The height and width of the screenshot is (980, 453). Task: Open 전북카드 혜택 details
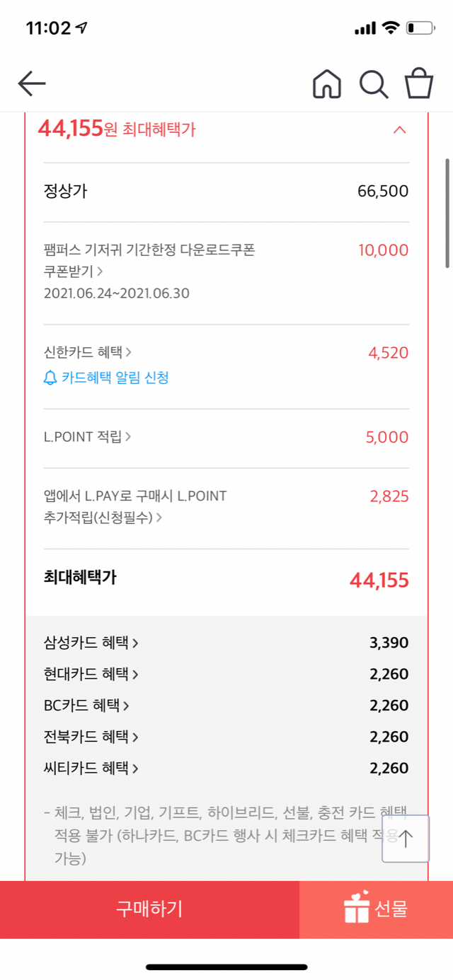91,737
